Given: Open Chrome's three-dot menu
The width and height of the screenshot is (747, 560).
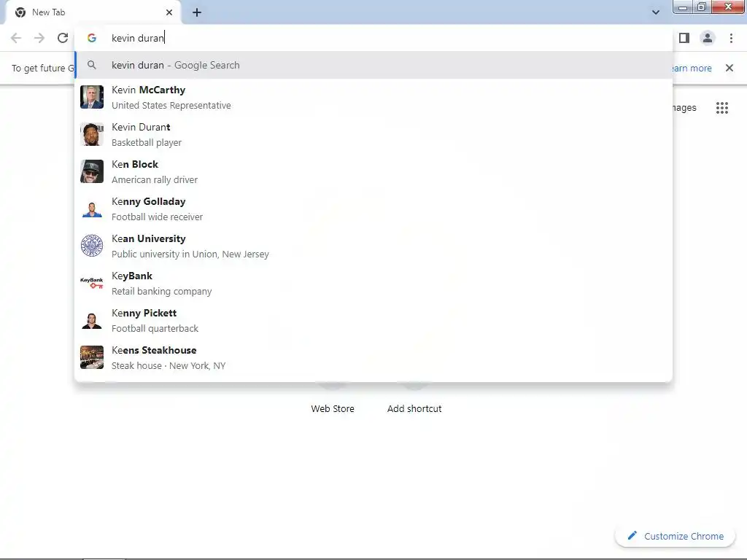Looking at the screenshot, I should coord(731,38).
